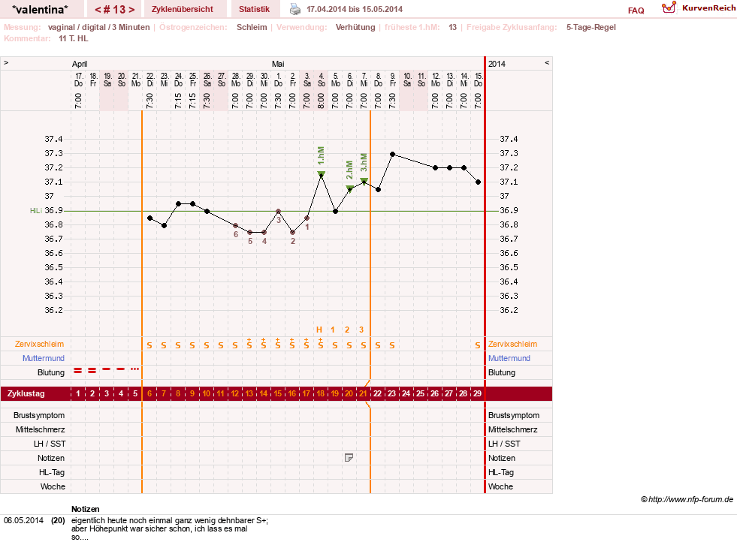Open the note icon in Notizen row
This screenshot has height=560, width=737.
tap(349, 458)
